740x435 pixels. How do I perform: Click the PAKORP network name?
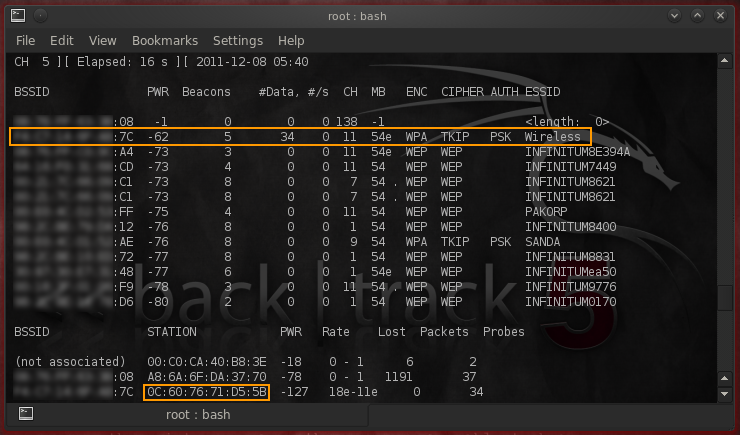tap(547, 212)
